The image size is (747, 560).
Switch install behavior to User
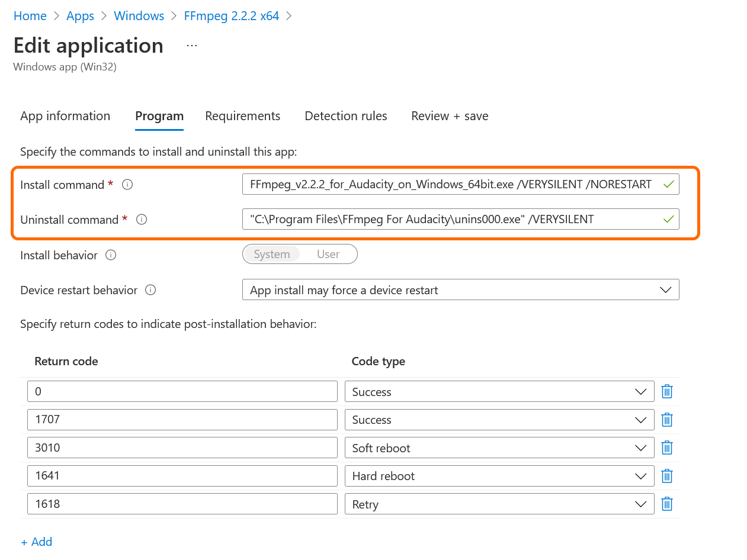(x=328, y=255)
